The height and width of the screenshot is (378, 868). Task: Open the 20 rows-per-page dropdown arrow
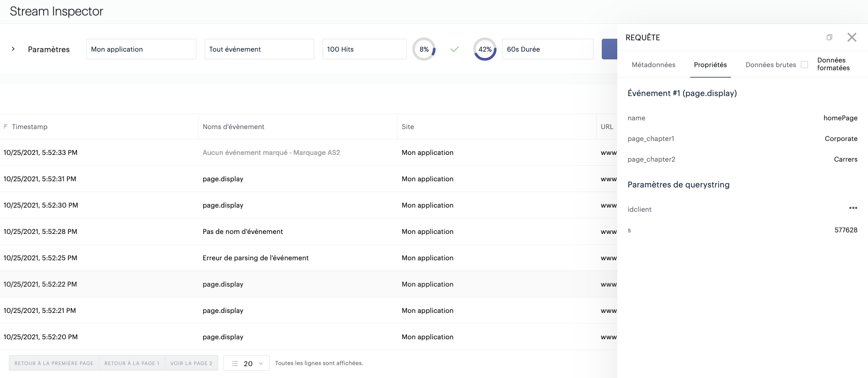tap(261, 364)
